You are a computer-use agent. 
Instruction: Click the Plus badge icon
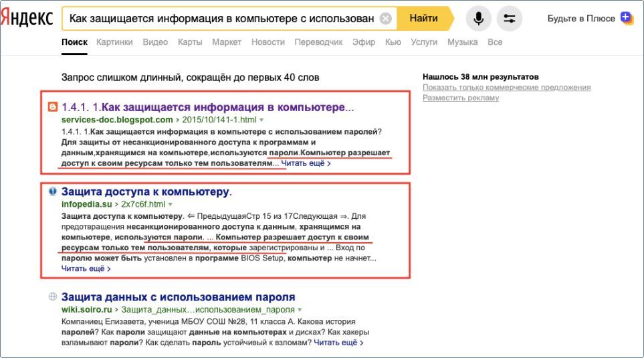[627, 17]
